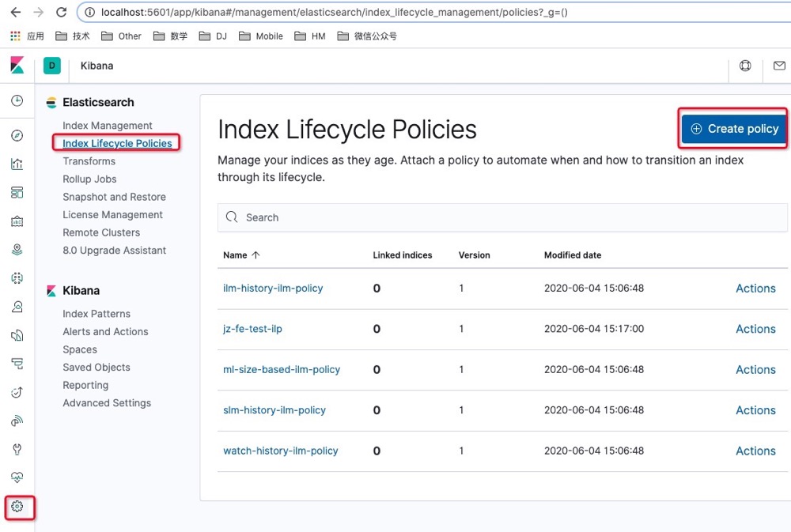Open watch-history-ilm-policy link
The width and height of the screenshot is (791, 532).
(x=281, y=451)
